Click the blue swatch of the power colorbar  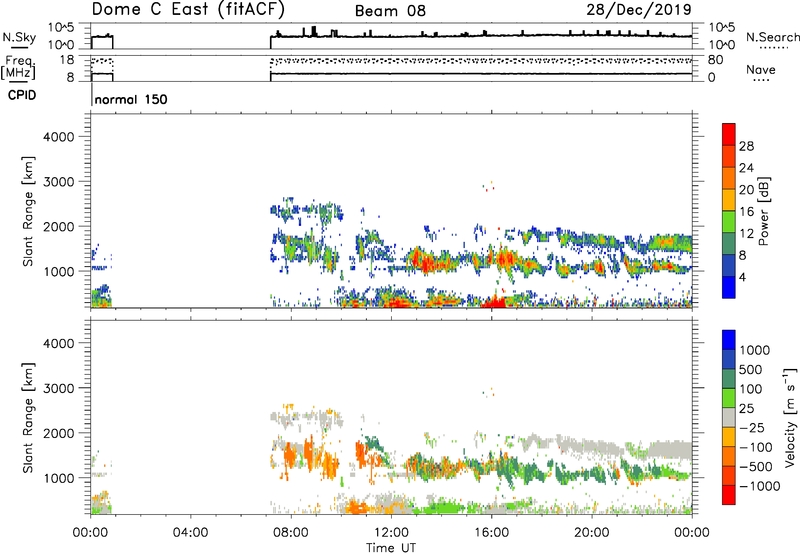729,287
